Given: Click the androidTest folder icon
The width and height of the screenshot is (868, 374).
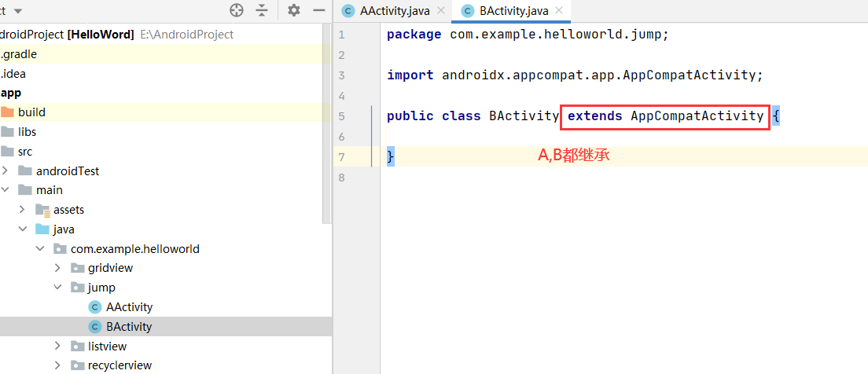Looking at the screenshot, I should 25,171.
